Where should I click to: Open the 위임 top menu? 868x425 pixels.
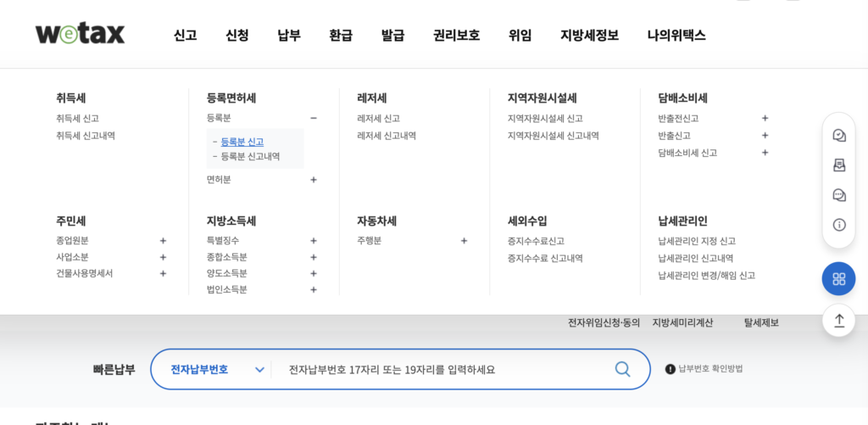520,36
